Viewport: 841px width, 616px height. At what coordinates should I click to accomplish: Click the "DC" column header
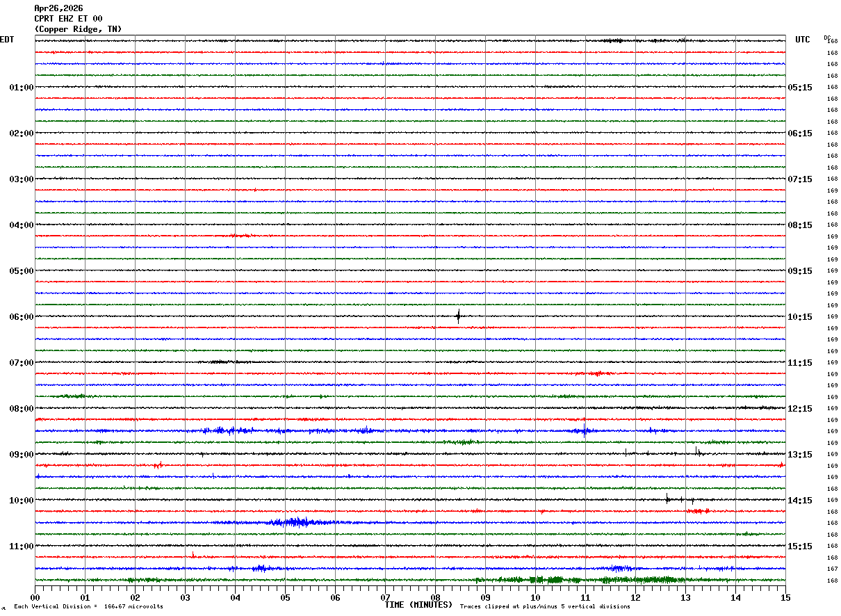point(827,38)
